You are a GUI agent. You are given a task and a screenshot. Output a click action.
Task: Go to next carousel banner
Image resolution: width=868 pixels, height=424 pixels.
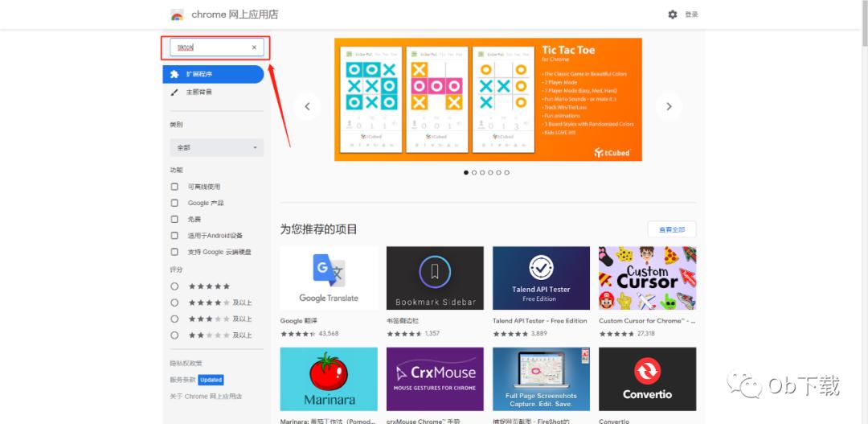tap(669, 106)
